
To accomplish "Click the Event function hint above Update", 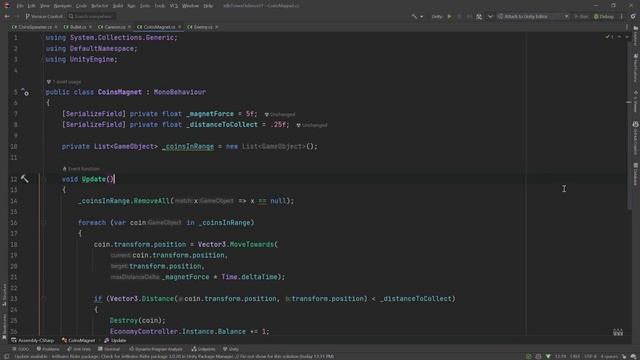I will pos(81,169).
